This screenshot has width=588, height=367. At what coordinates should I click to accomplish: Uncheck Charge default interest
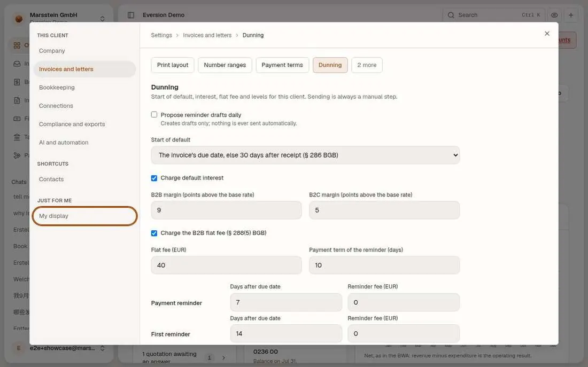pos(154,178)
